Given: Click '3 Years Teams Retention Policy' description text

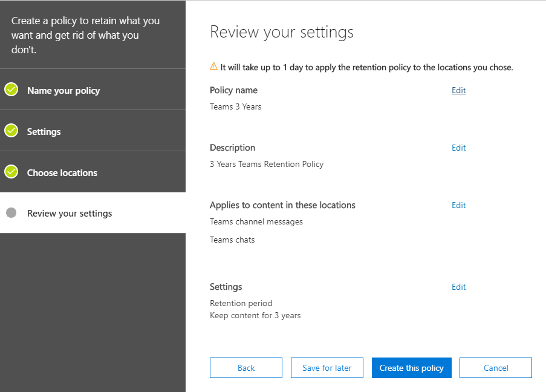Looking at the screenshot, I should 267,164.
